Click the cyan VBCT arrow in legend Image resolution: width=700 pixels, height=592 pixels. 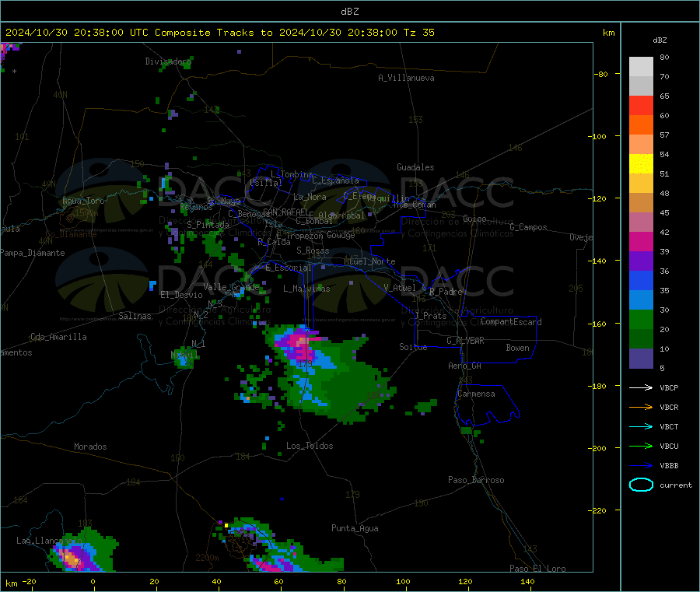(x=641, y=427)
